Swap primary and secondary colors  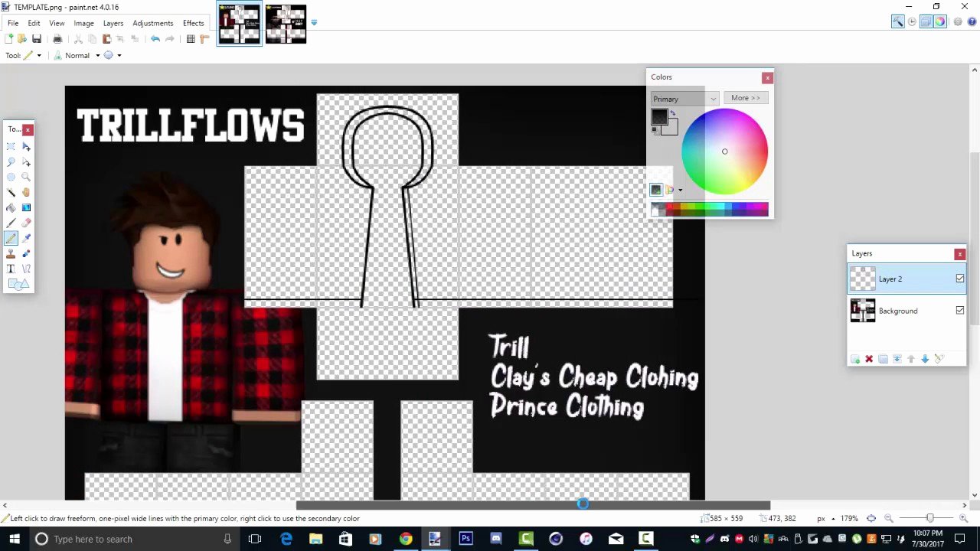[x=673, y=114]
